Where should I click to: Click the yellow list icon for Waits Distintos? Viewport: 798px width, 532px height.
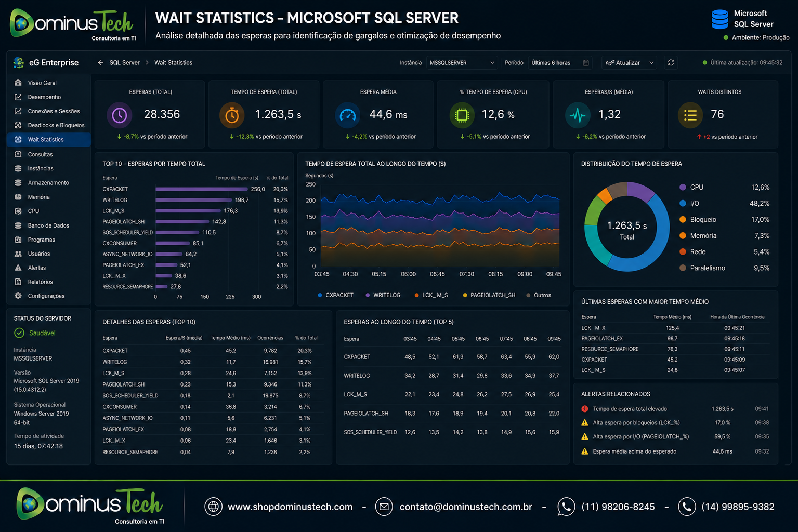coord(690,115)
